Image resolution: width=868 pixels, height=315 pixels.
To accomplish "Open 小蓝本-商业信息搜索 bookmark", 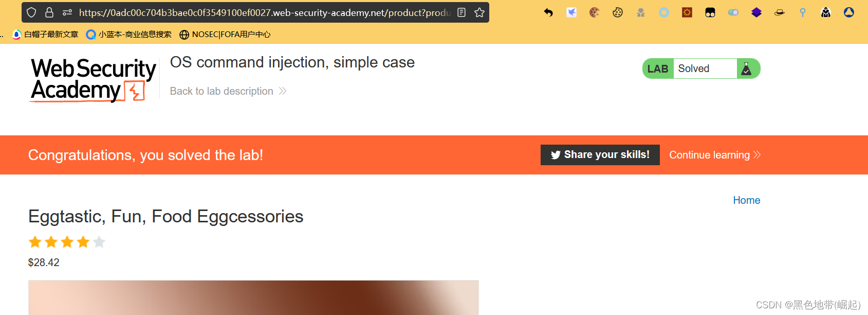I will tap(129, 34).
